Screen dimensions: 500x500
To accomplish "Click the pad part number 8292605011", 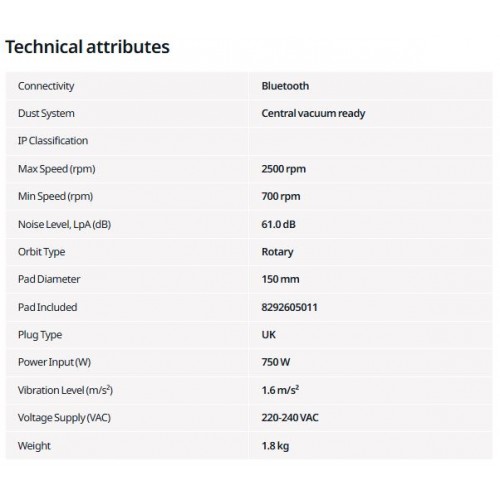I will click(x=289, y=307).
